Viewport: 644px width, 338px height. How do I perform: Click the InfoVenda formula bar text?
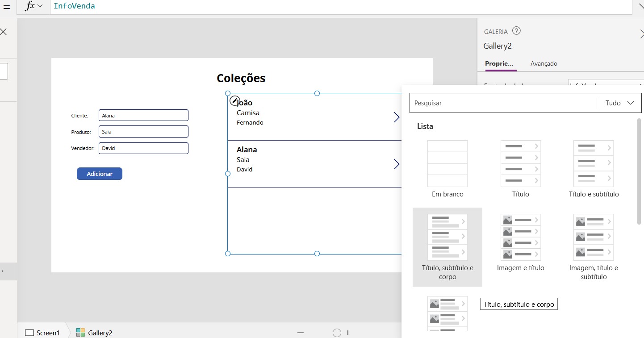[74, 6]
